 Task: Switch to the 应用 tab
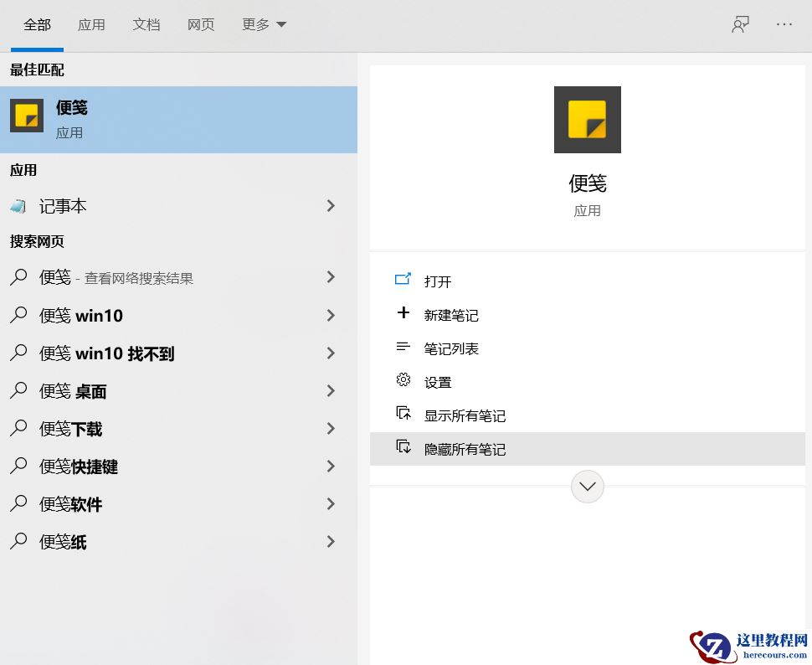click(x=92, y=24)
